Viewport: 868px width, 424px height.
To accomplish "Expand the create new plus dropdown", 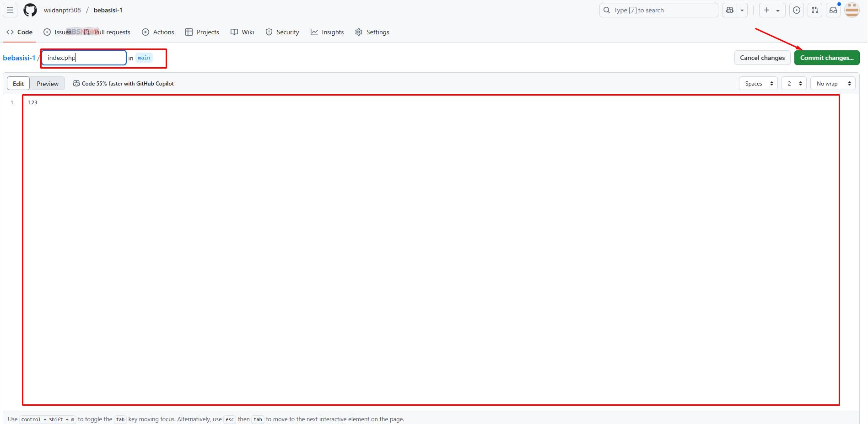I will tap(772, 10).
